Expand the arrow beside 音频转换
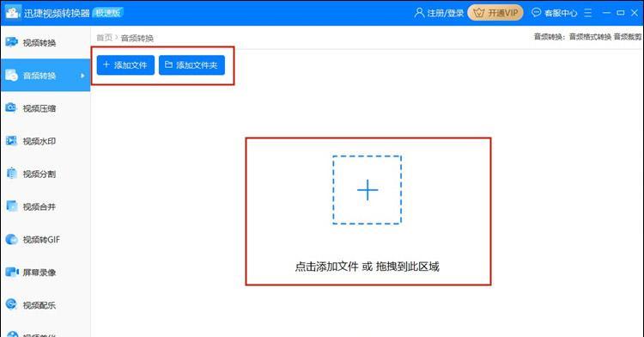Screen dimensions: 644x337 [x=82, y=76]
